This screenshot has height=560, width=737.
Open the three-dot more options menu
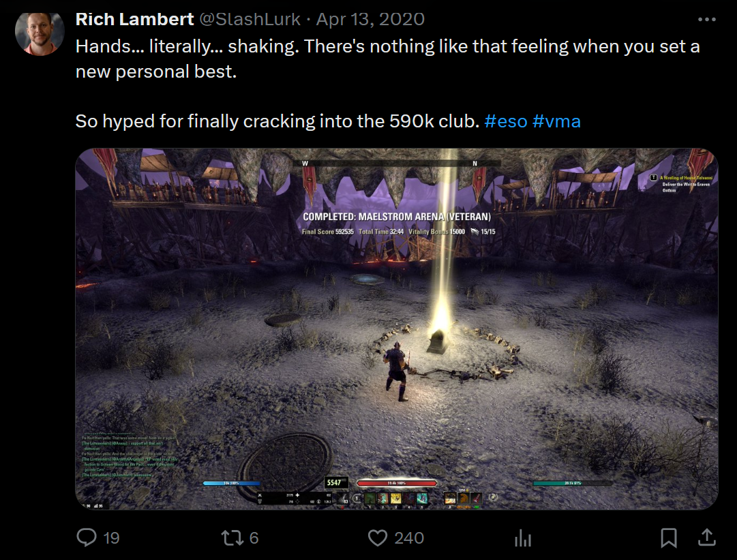click(706, 19)
